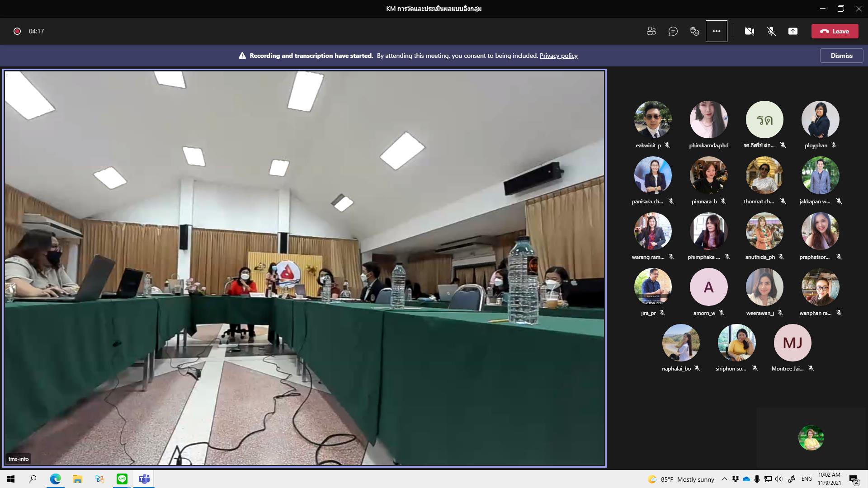Click the amorn_w initials avatar
Screen dimensions: 868x488
[x=708, y=287]
